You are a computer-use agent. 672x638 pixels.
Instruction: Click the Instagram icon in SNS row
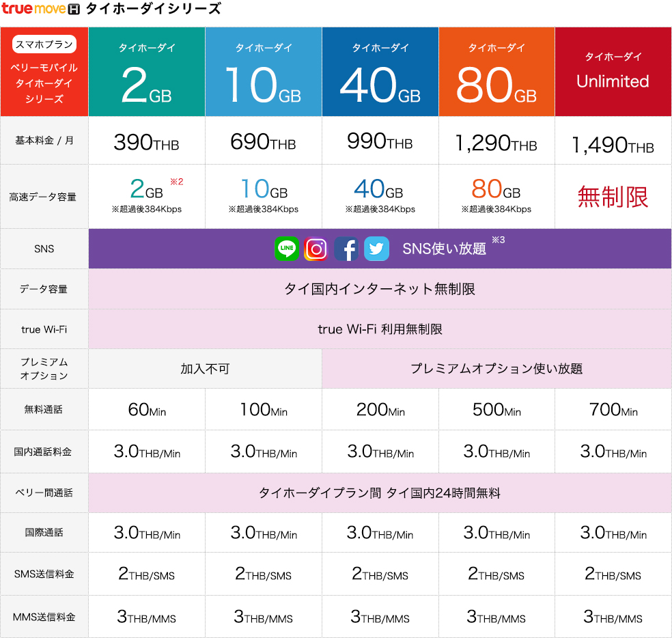pos(316,249)
